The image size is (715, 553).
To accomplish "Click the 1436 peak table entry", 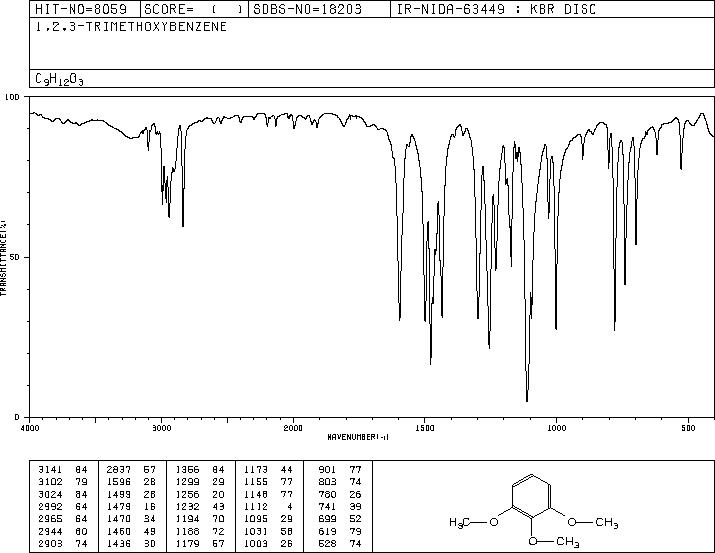I will pos(131,543).
